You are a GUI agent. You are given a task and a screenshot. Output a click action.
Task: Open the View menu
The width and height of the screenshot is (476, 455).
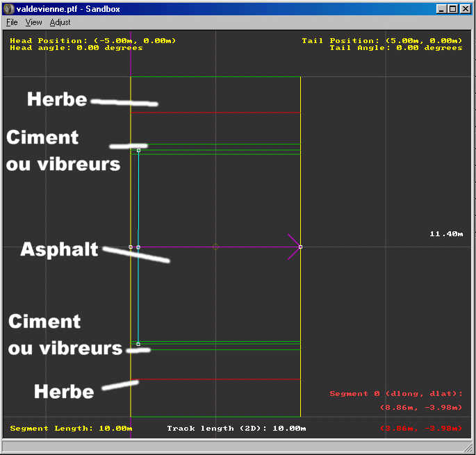(x=33, y=22)
